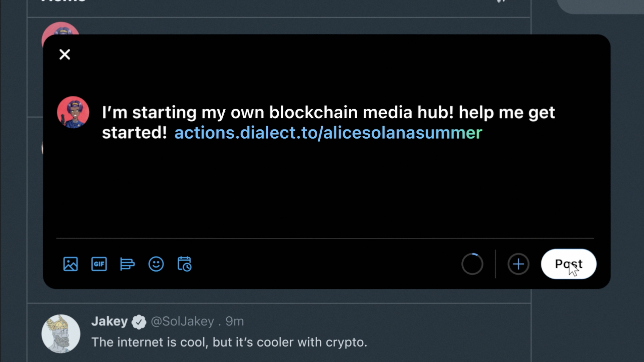644x362 pixels.
Task: Click the composer's profile avatar
Action: [x=73, y=112]
